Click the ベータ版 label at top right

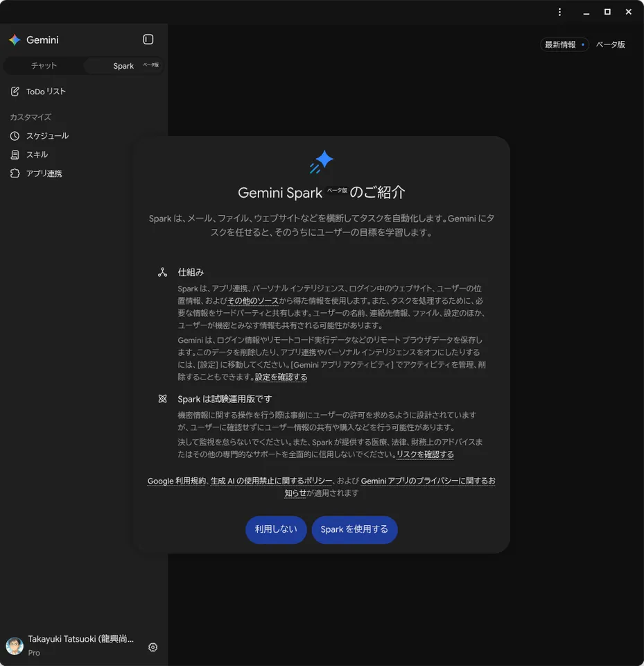[611, 44]
